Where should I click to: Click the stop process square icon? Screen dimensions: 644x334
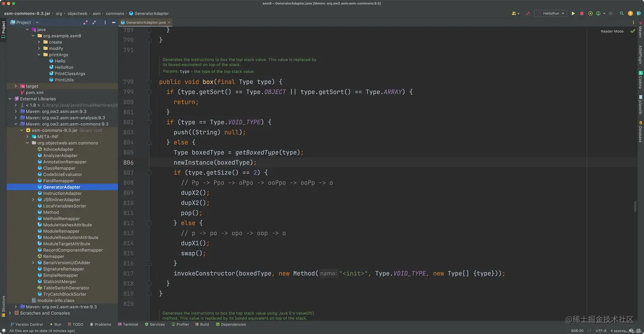(x=611, y=14)
